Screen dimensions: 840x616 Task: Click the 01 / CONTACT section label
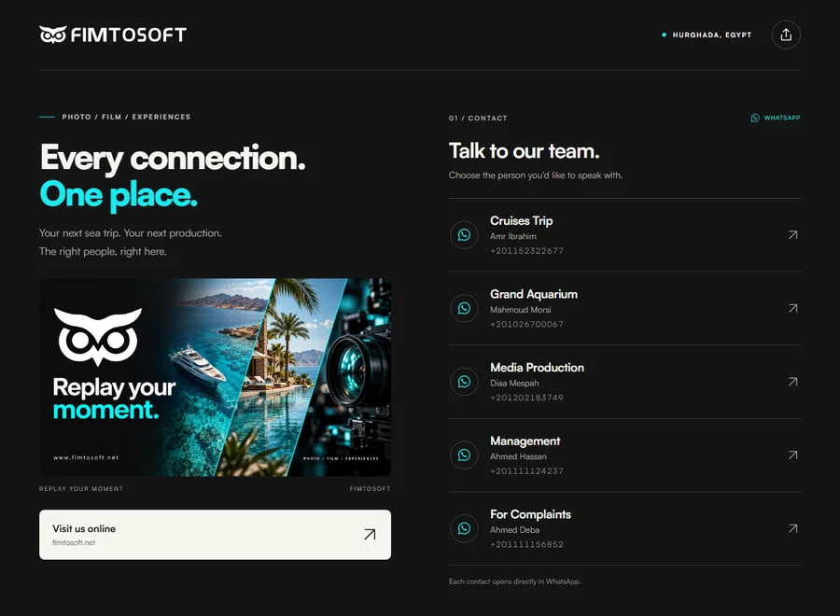[x=478, y=118]
